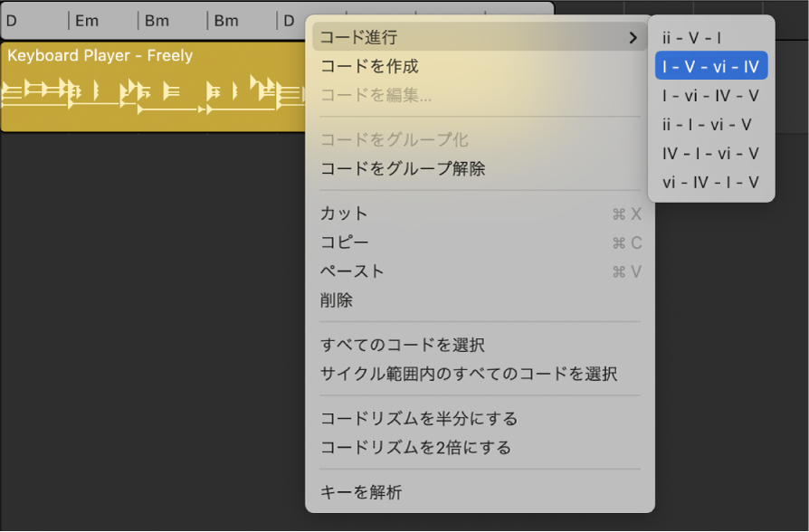Click コピー menu entry
The width and height of the screenshot is (809, 532).
tap(345, 242)
